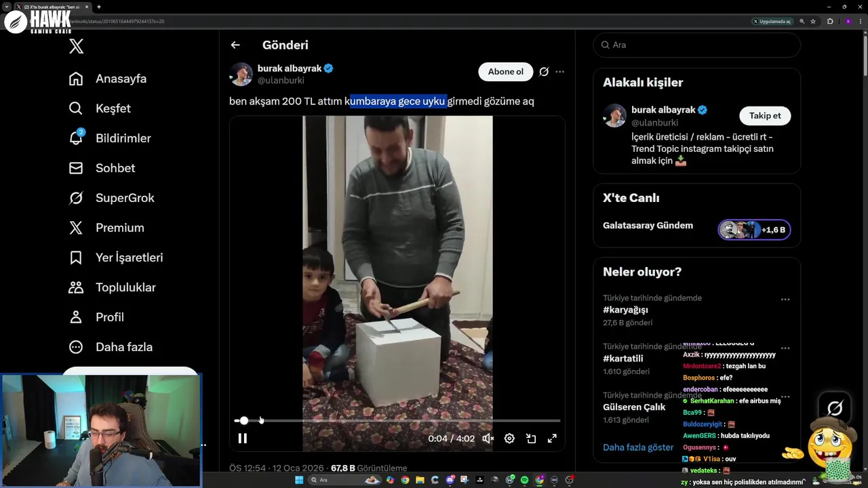Viewport: 868px width, 488px height.
Task: Open Chrome from taskbar
Action: [x=405, y=480]
